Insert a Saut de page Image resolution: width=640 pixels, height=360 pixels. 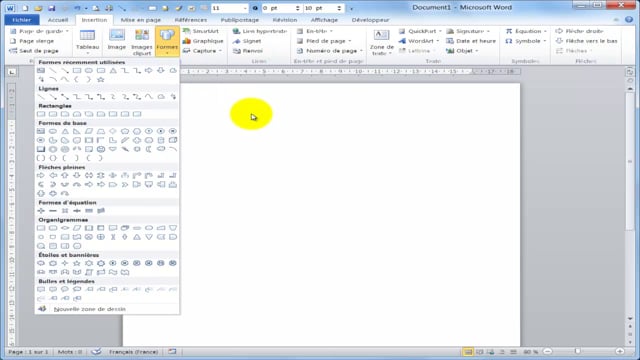pyautogui.click(x=34, y=51)
